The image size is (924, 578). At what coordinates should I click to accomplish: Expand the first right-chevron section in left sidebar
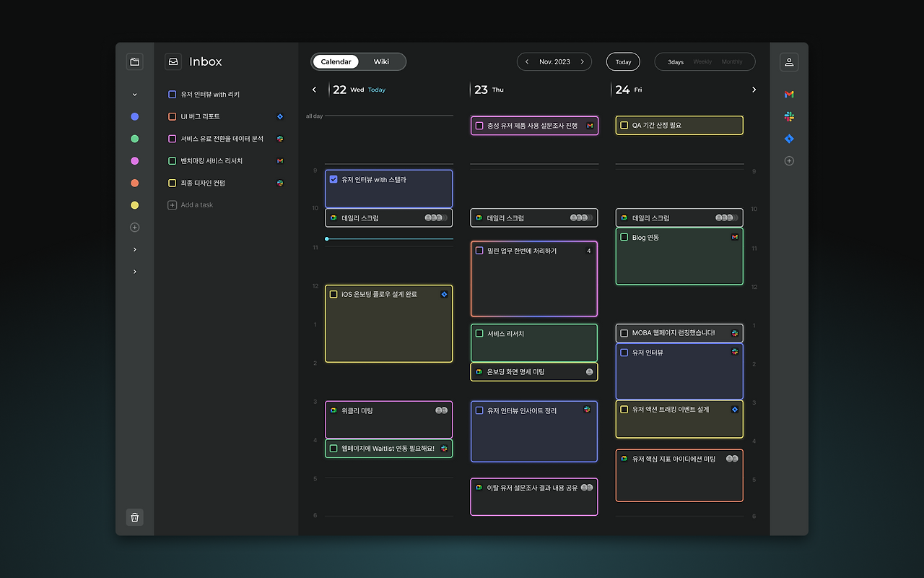134,250
